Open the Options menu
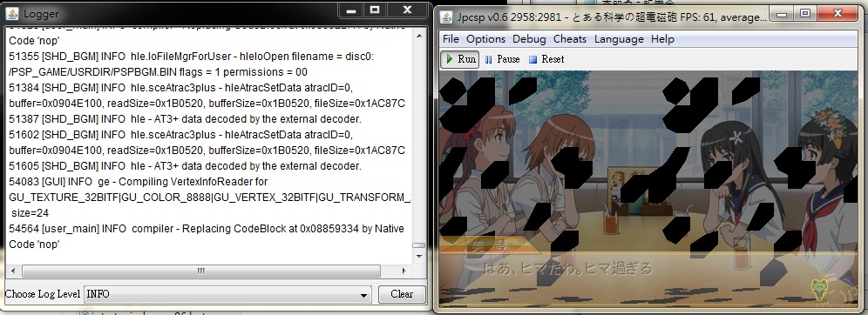The width and height of the screenshot is (868, 315). coord(485,39)
